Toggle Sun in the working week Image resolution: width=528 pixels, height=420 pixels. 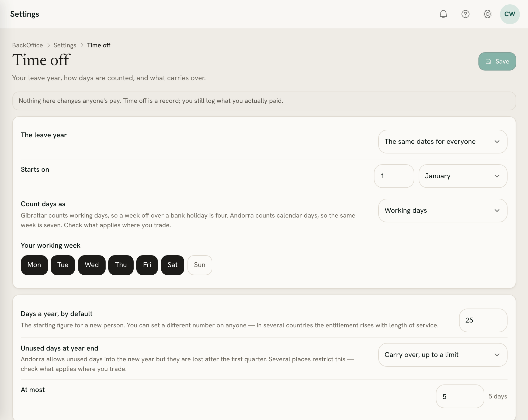[200, 265]
